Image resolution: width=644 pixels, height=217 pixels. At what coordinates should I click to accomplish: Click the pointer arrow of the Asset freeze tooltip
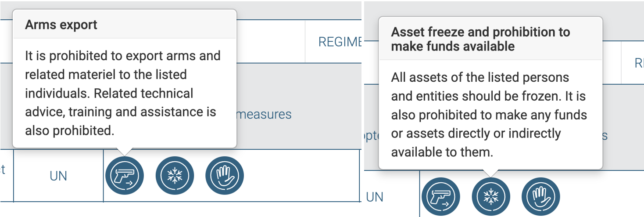491,173
